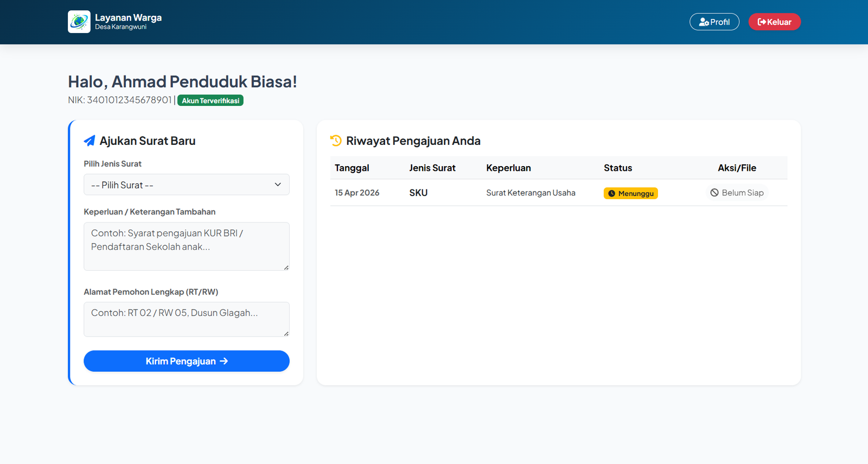This screenshot has width=868, height=464.
Task: Click the arrow icon on Kirim Pengajuan
Action: click(x=224, y=361)
